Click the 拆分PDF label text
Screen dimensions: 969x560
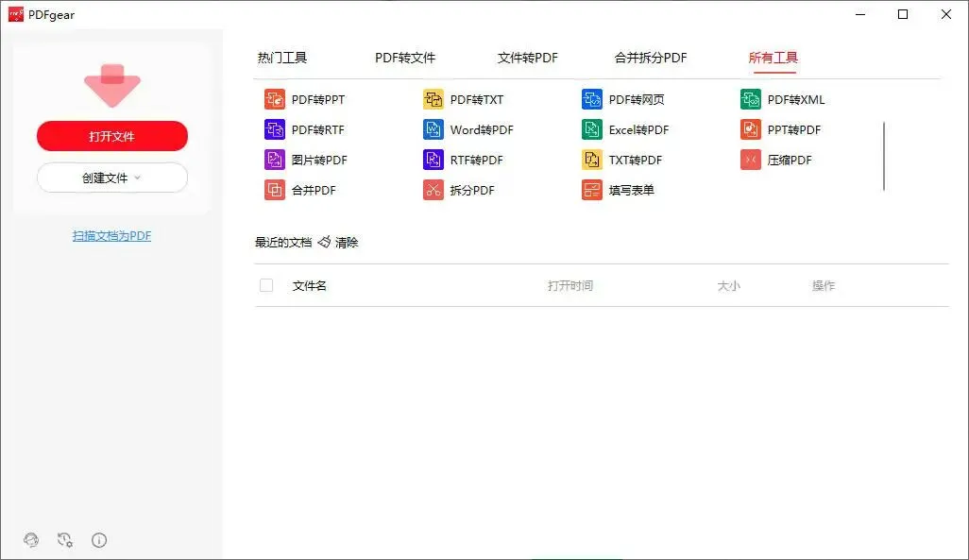[473, 191]
